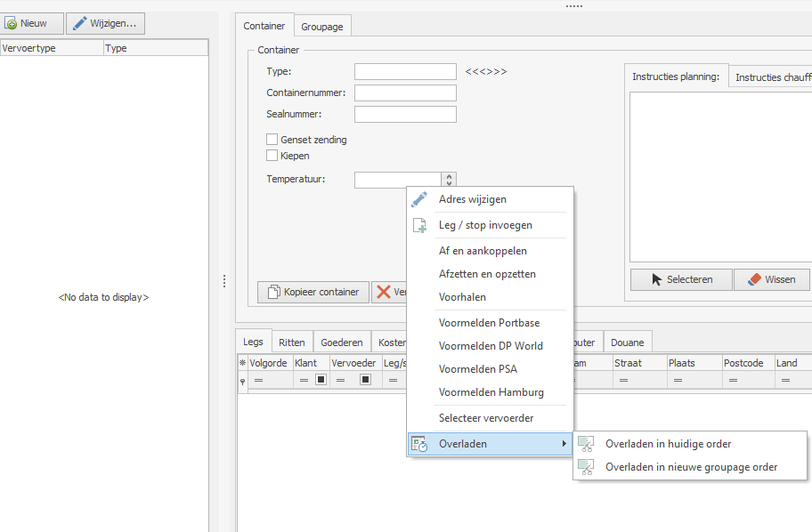Click the Straat filter equals operator
Viewport: 812px width, 532px height.
[623, 381]
